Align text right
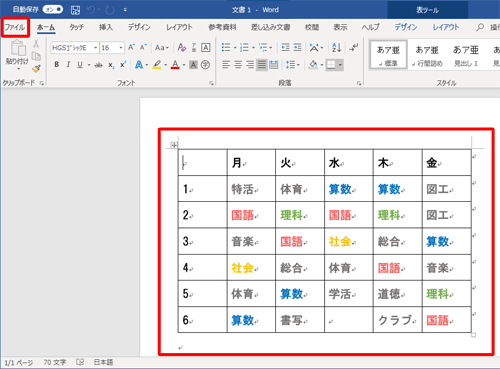The image size is (500, 369). pos(250,65)
